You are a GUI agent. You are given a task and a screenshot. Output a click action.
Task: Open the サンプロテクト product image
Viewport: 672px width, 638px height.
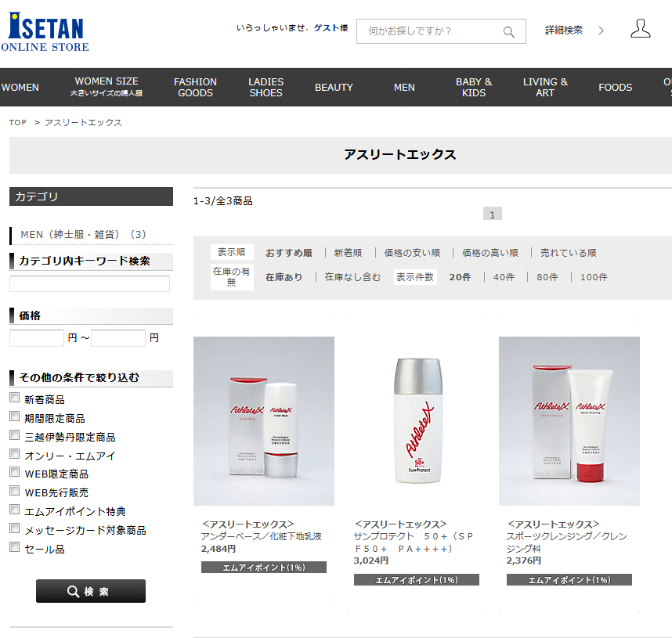417,421
